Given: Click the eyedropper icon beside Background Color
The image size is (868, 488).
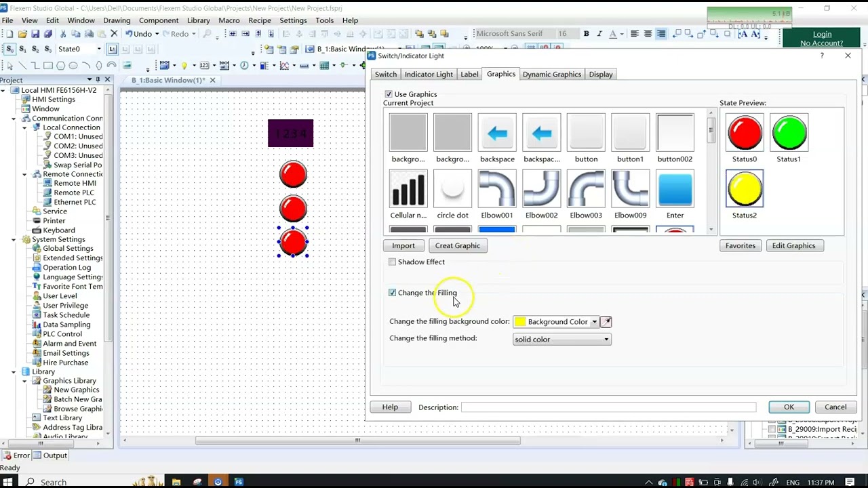Looking at the screenshot, I should point(606,322).
